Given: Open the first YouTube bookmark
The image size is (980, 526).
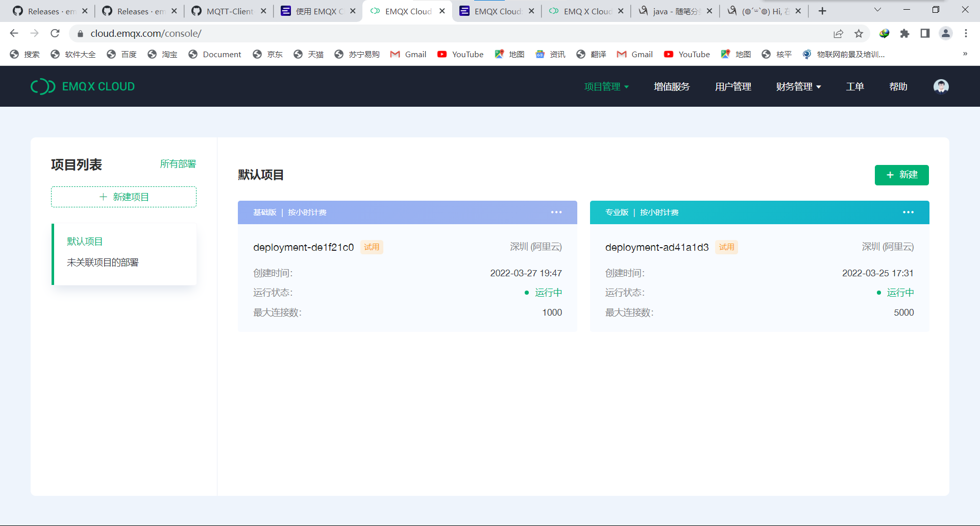Looking at the screenshot, I should 460,54.
